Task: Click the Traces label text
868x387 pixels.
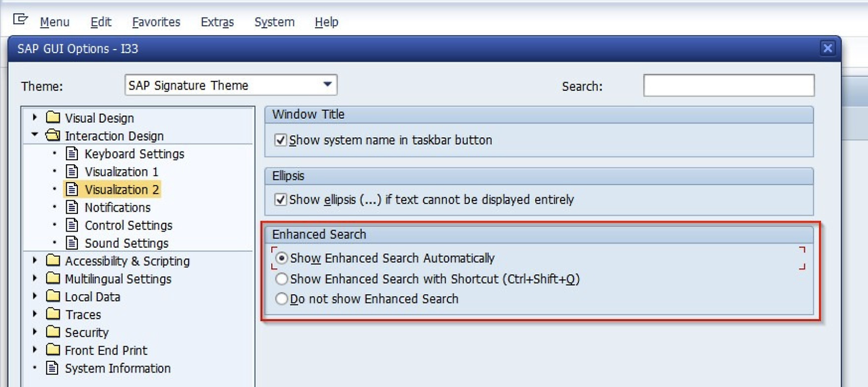Action: pyautogui.click(x=83, y=315)
